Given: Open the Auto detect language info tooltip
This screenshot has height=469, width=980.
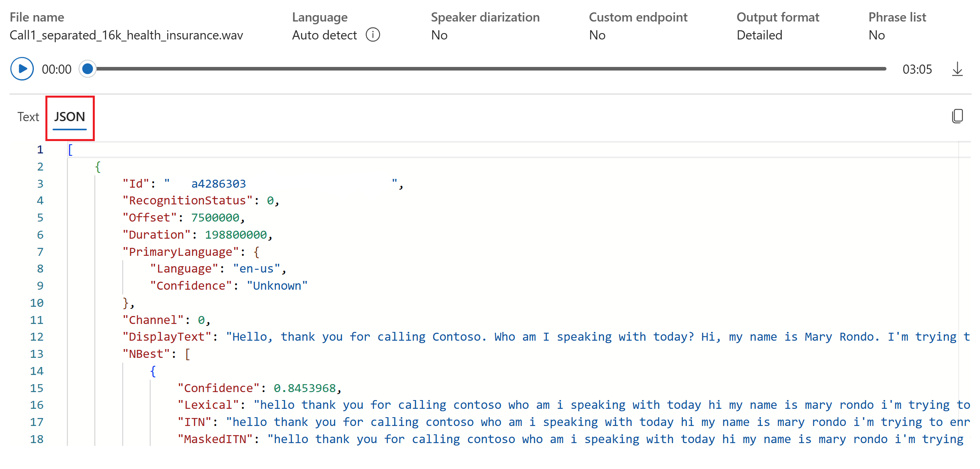Looking at the screenshot, I should 373,35.
